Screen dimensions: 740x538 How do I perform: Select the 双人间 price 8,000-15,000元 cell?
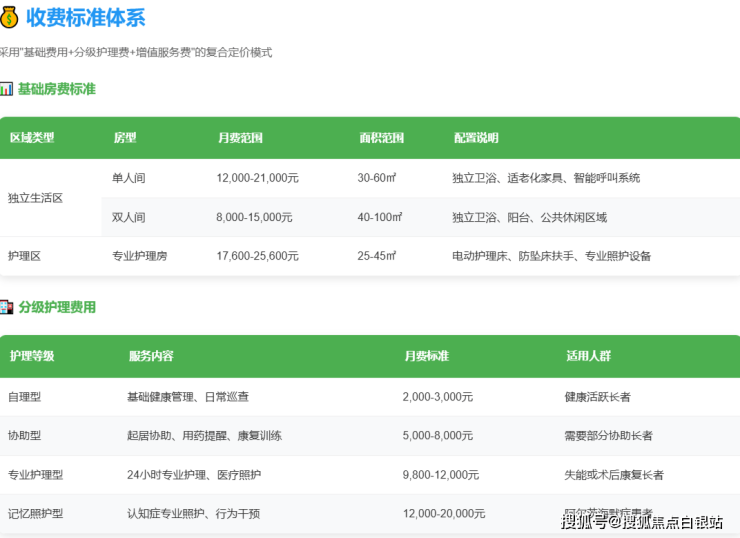coord(254,217)
